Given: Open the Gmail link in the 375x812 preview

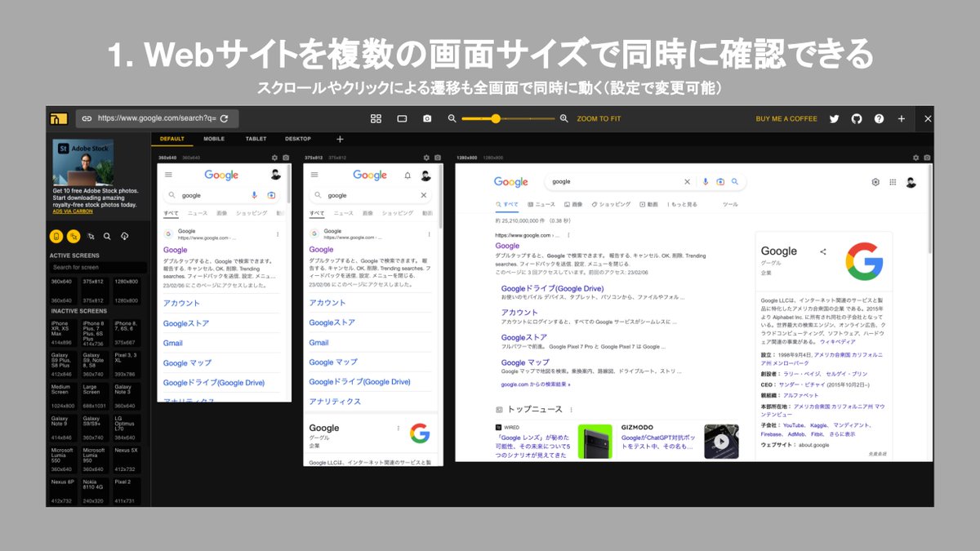Looking at the screenshot, I should [319, 343].
